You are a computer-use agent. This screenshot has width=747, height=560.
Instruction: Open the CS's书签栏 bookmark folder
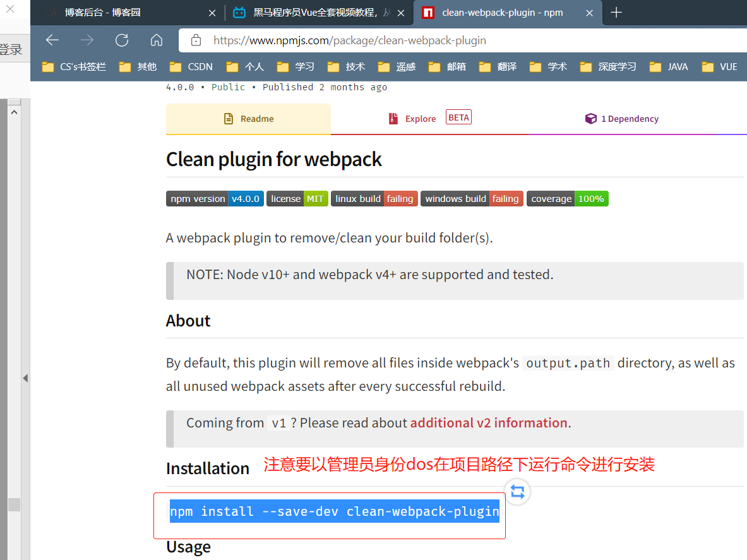click(74, 67)
